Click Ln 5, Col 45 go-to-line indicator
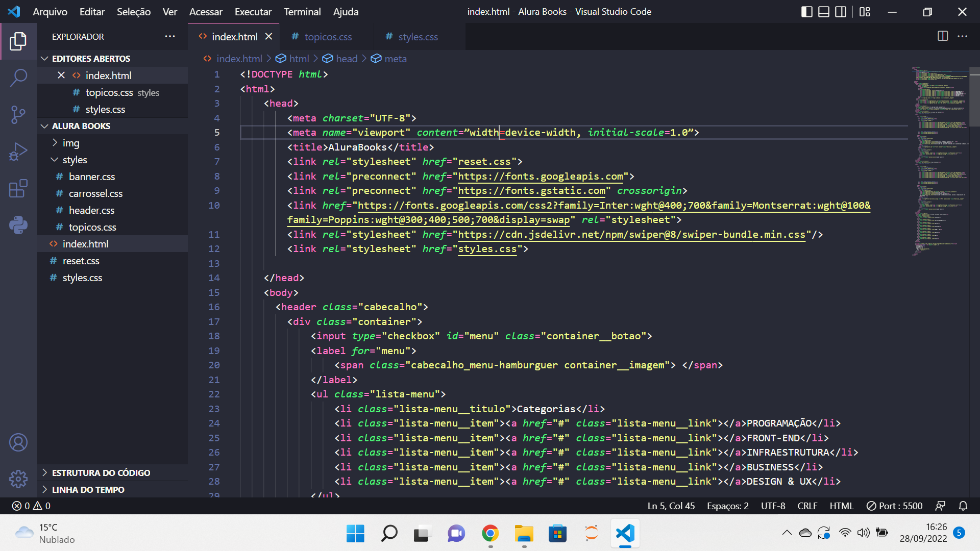 coord(671,506)
